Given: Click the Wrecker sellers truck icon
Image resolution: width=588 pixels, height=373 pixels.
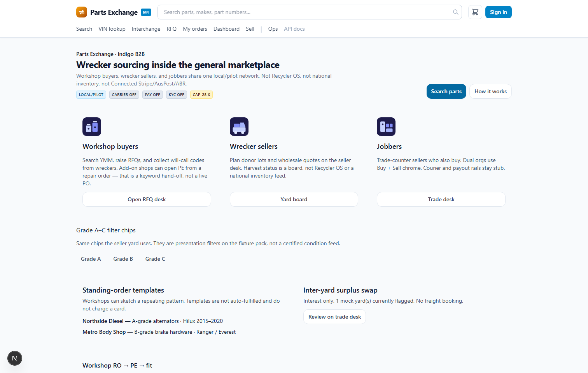Looking at the screenshot, I should [239, 127].
